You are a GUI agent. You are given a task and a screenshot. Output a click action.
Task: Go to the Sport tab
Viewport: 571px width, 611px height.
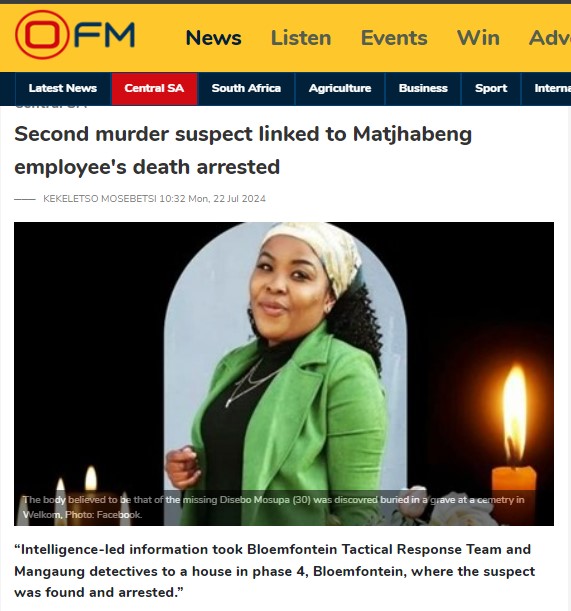[x=491, y=88]
